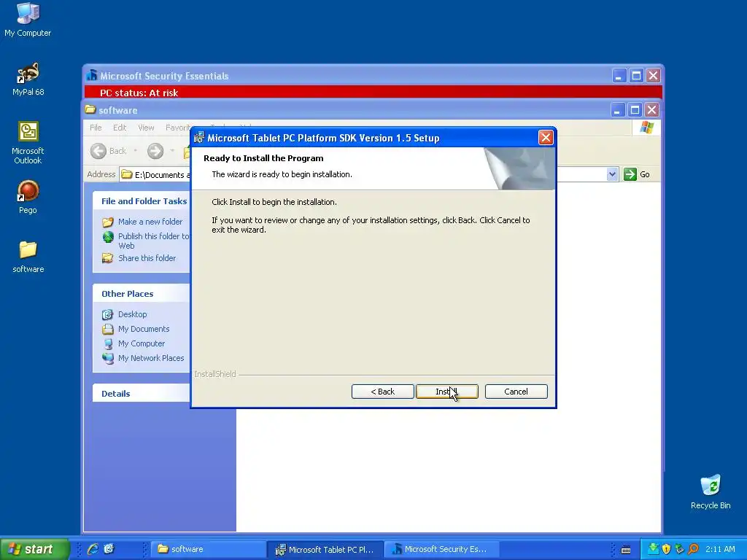The image size is (747, 560).
Task: Open Pego desktop shortcut
Action: pos(28,197)
